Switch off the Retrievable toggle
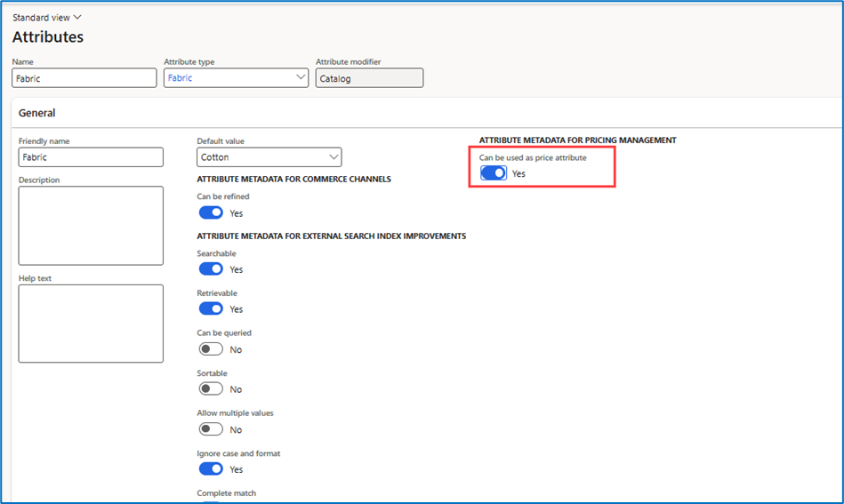 211,308
